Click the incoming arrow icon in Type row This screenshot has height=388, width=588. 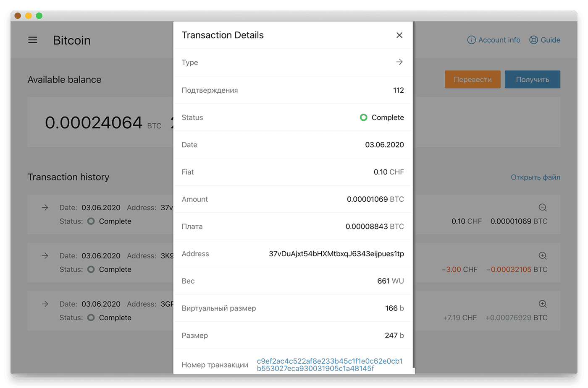399,62
